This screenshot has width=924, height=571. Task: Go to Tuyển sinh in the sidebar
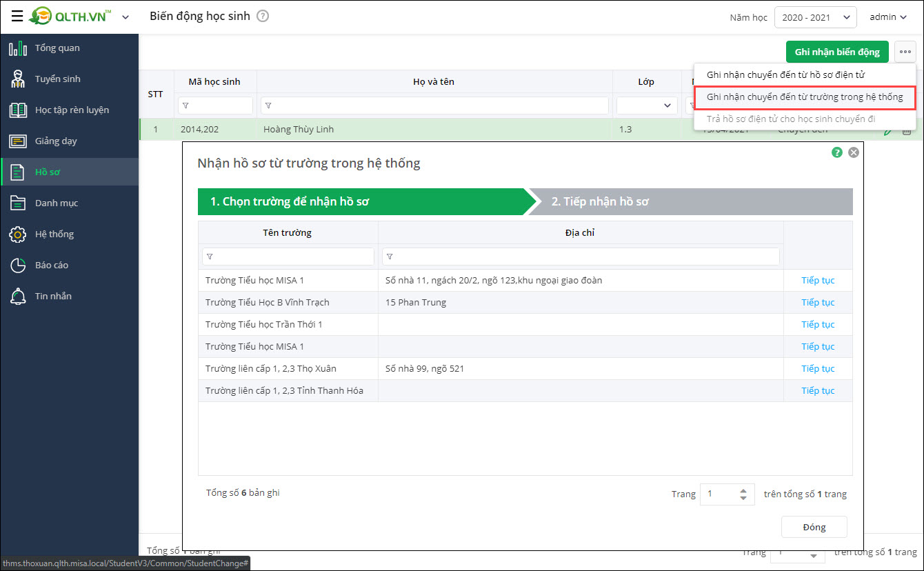(x=69, y=79)
